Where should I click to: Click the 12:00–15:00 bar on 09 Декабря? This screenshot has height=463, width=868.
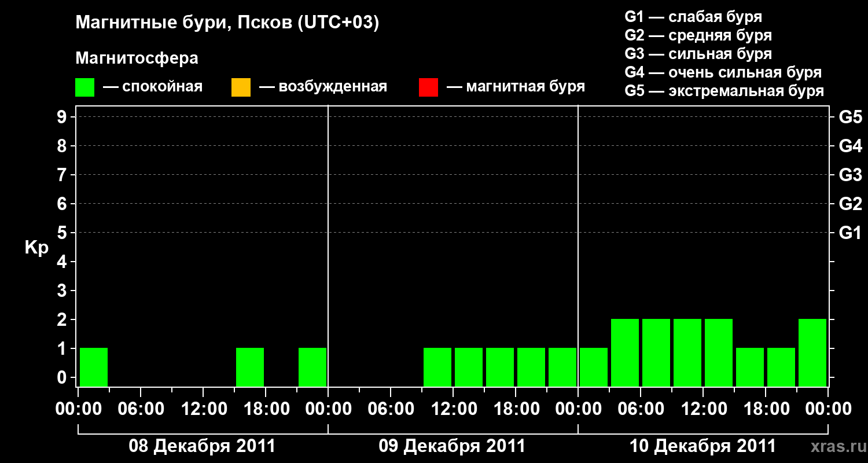point(469,367)
